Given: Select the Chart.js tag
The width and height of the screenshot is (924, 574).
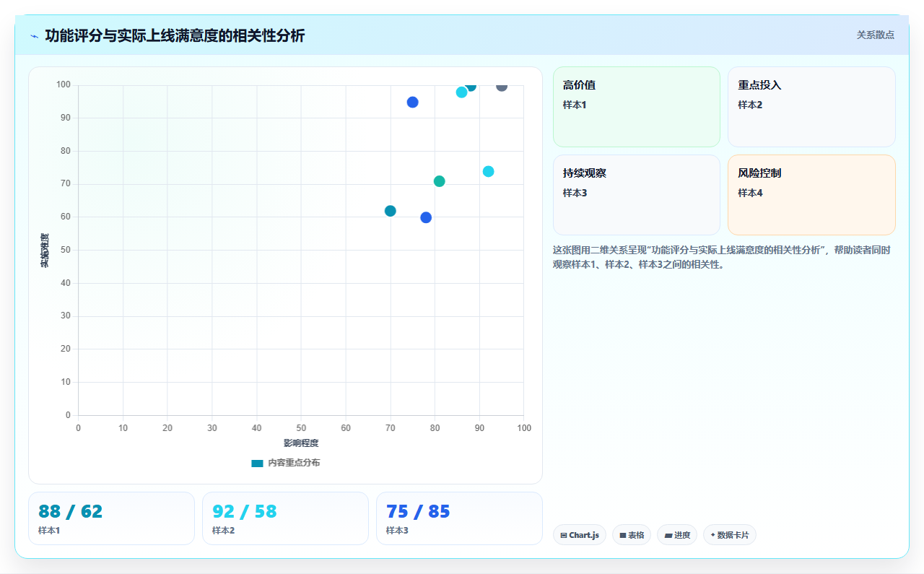Looking at the screenshot, I should 580,535.
